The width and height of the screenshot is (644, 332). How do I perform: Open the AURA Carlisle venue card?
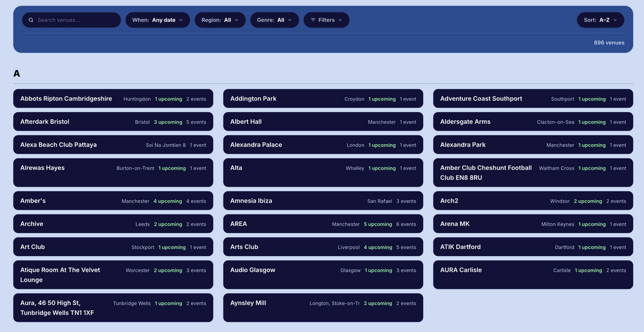[x=533, y=275]
